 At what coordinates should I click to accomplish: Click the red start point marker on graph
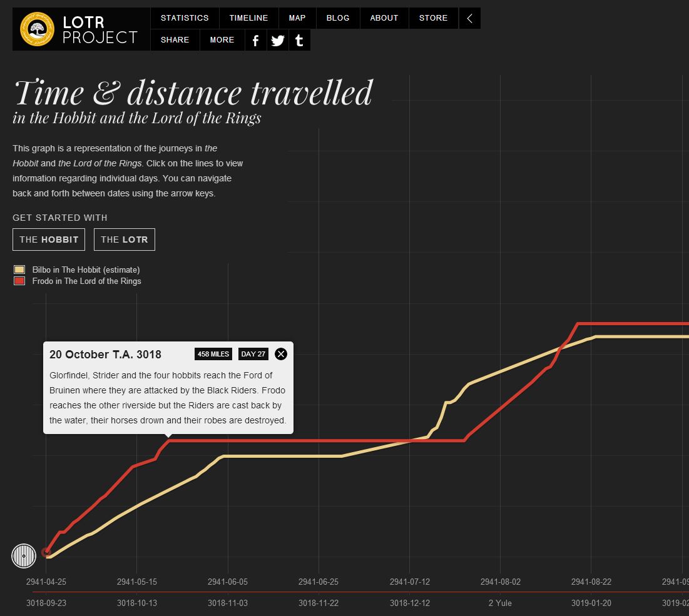coord(46,552)
